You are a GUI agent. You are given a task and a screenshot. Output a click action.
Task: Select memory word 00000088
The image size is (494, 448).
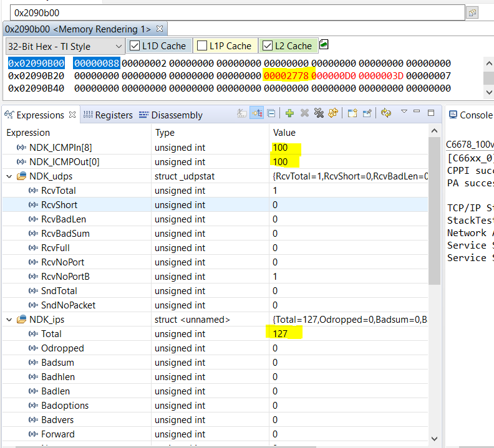tap(97, 64)
